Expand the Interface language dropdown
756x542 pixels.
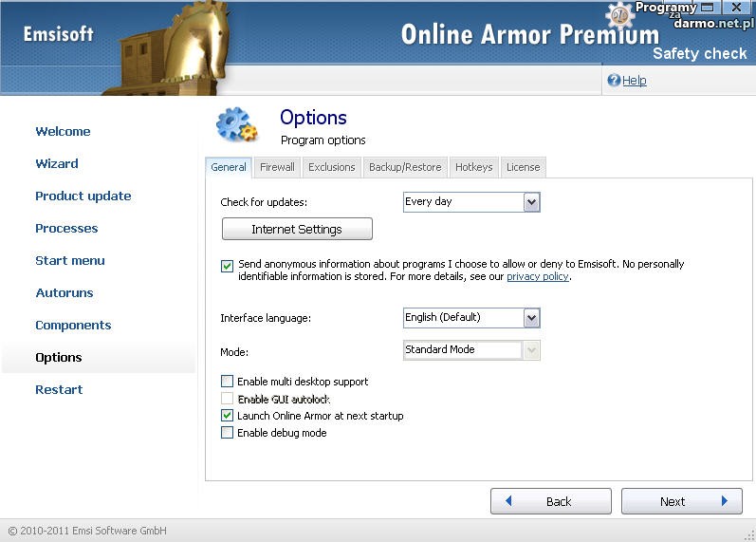point(531,318)
